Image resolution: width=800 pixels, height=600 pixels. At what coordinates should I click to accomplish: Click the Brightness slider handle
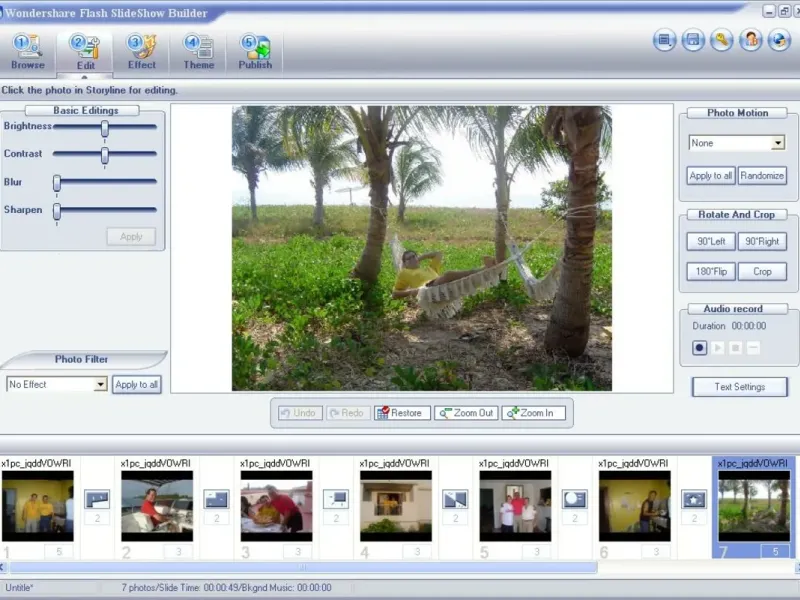[104, 127]
